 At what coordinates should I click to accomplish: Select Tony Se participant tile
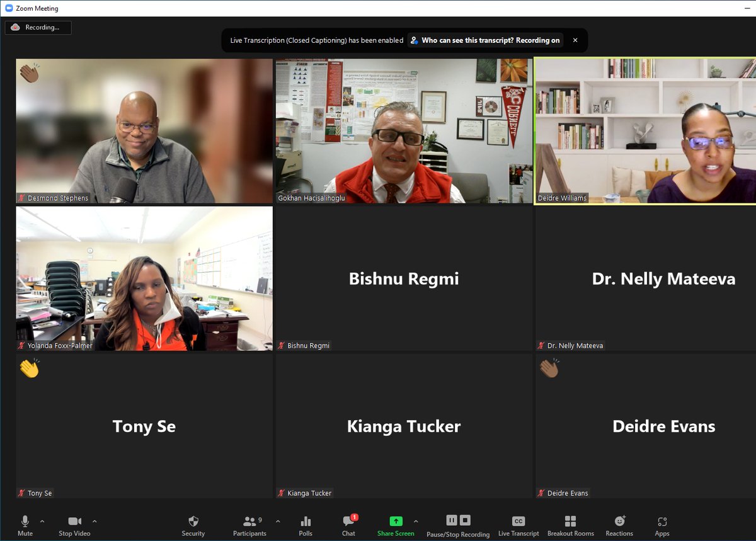point(144,426)
